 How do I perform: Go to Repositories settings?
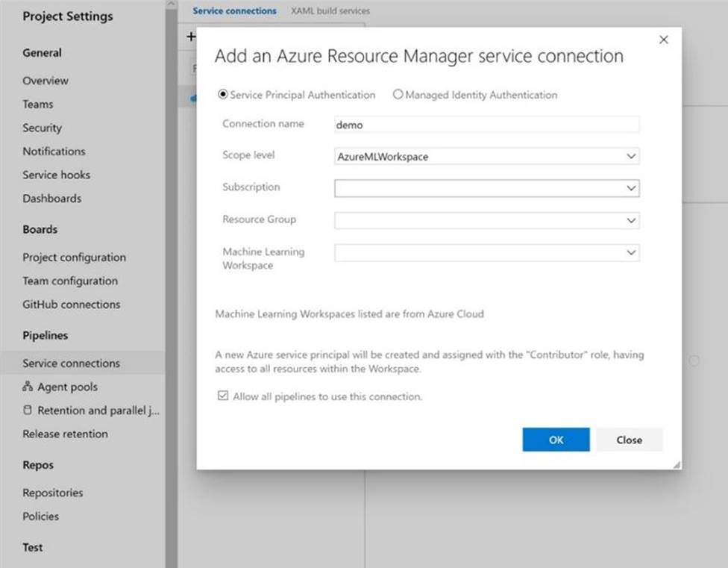pyautogui.click(x=52, y=493)
